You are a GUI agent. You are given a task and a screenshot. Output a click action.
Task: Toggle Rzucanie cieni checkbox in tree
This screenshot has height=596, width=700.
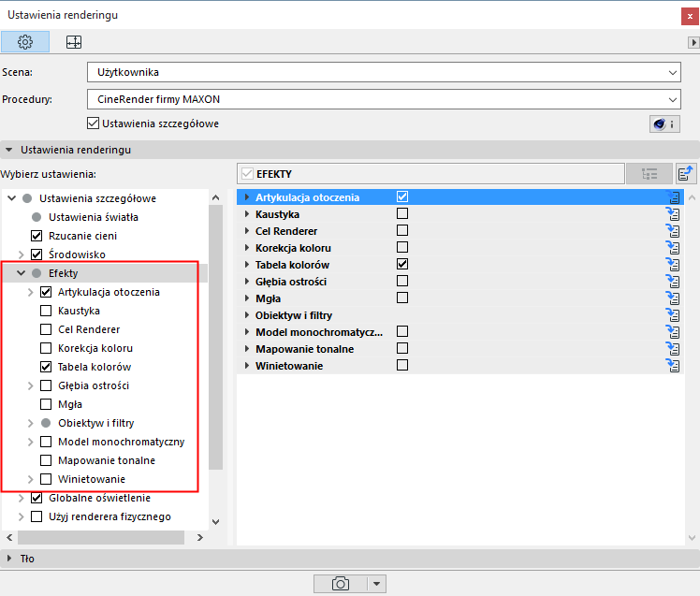(36, 236)
